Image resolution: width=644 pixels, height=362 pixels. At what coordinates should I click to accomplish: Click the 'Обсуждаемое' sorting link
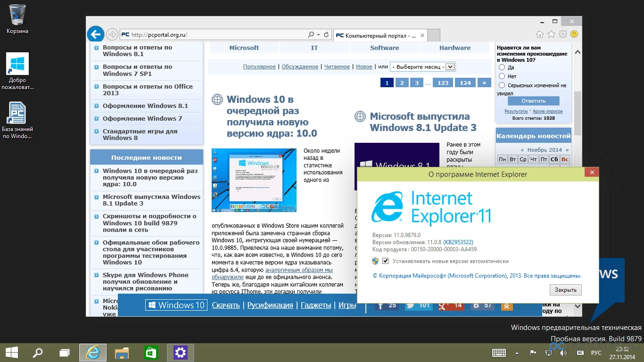[300, 67]
